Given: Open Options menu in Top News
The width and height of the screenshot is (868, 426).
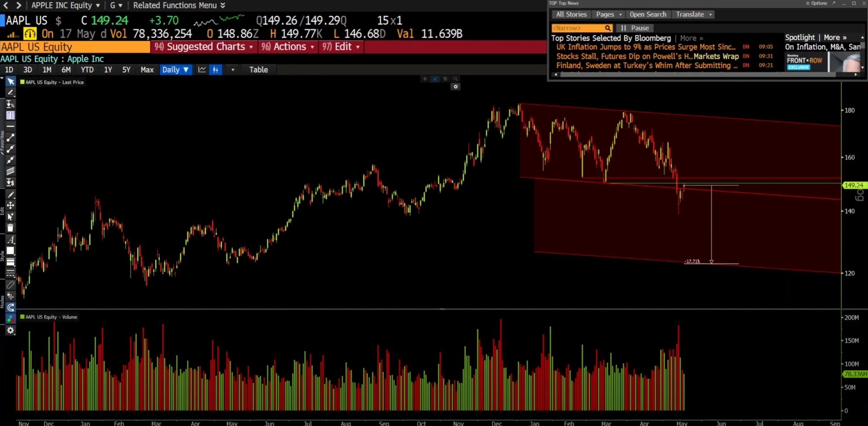Looking at the screenshot, I should tap(816, 3).
